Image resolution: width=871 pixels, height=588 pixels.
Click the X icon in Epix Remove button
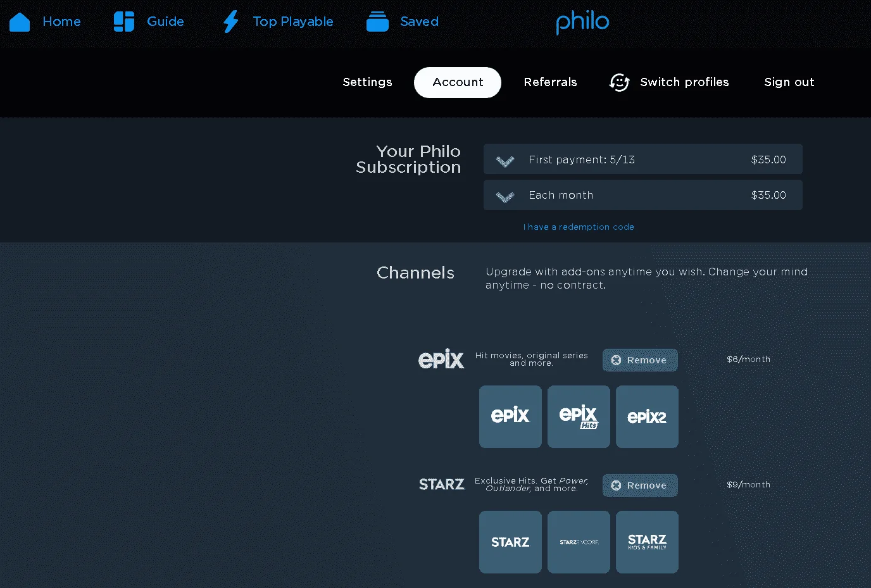coord(616,360)
